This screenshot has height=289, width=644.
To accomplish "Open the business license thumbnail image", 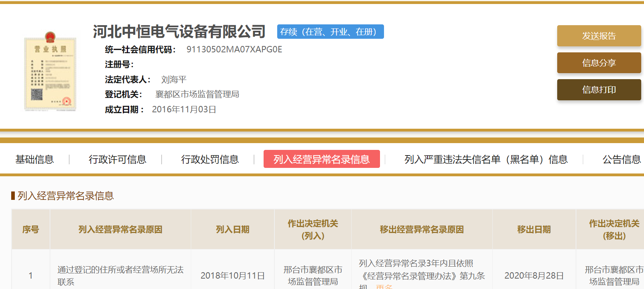I will click(x=50, y=71).
